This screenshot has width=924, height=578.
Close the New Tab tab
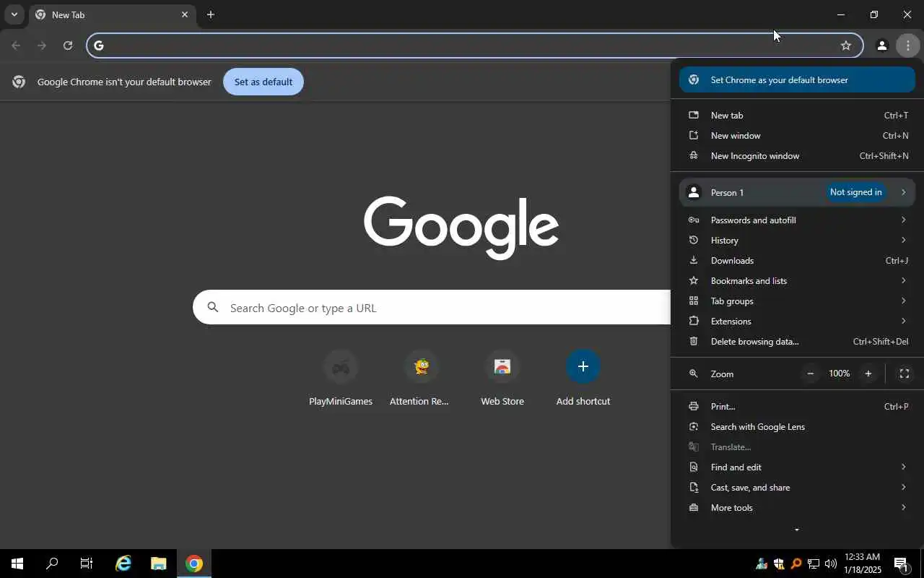[184, 14]
